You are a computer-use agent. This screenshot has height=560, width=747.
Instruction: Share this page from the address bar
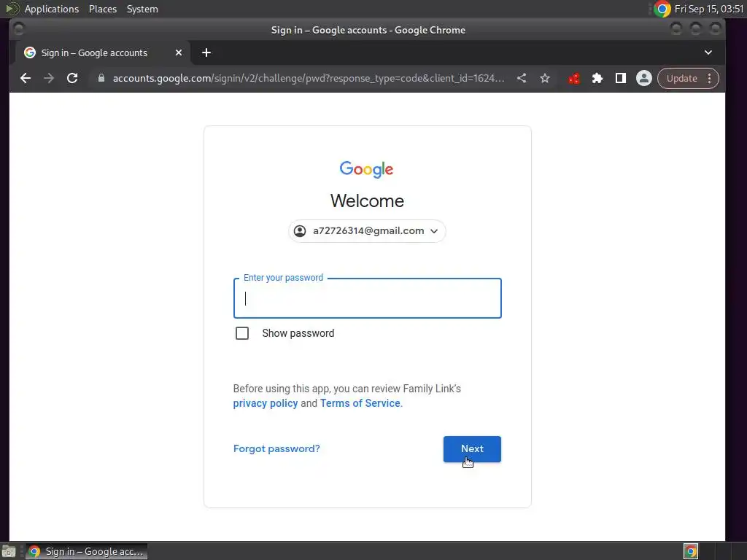click(522, 78)
